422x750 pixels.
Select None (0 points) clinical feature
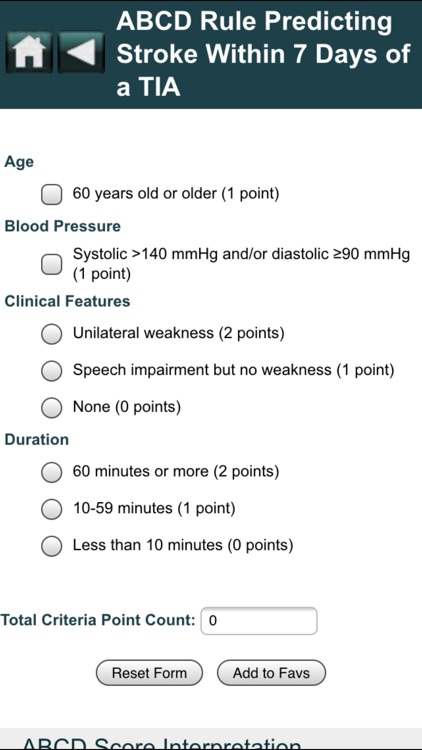[x=51, y=408]
